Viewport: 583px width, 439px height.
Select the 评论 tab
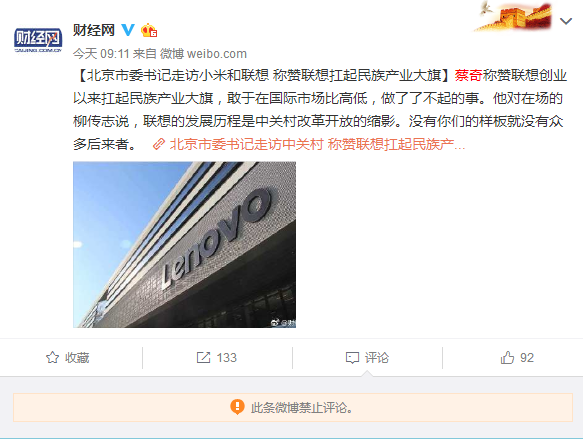coord(367,358)
